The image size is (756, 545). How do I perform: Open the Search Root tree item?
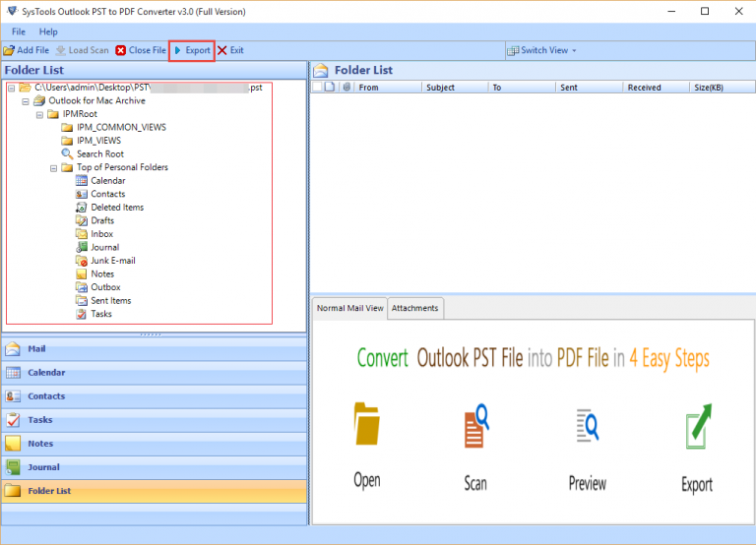click(99, 154)
